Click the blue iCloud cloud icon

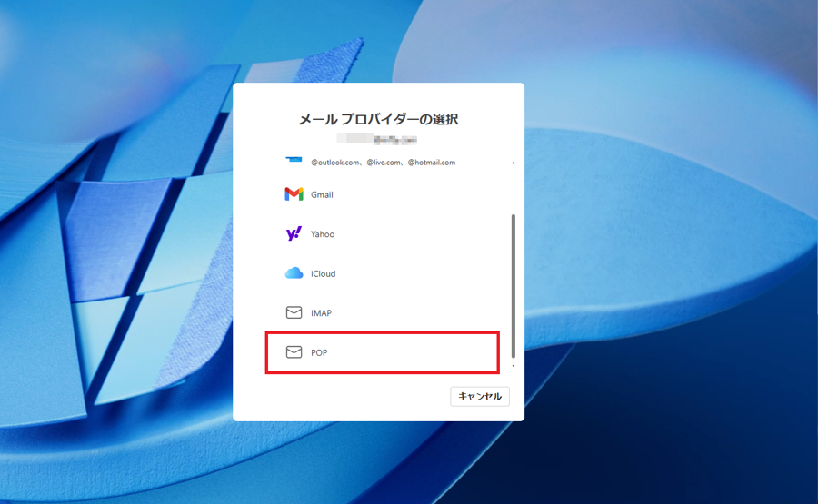tap(294, 273)
